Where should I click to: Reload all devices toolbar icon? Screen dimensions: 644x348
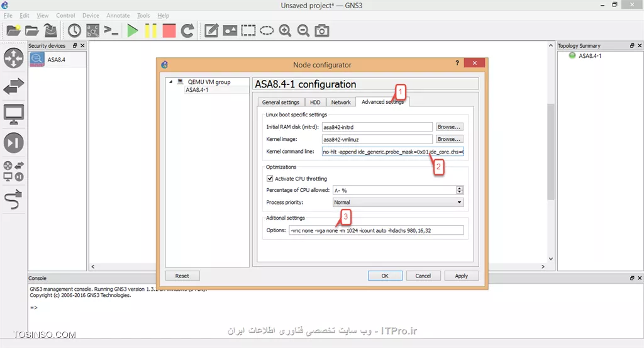187,30
